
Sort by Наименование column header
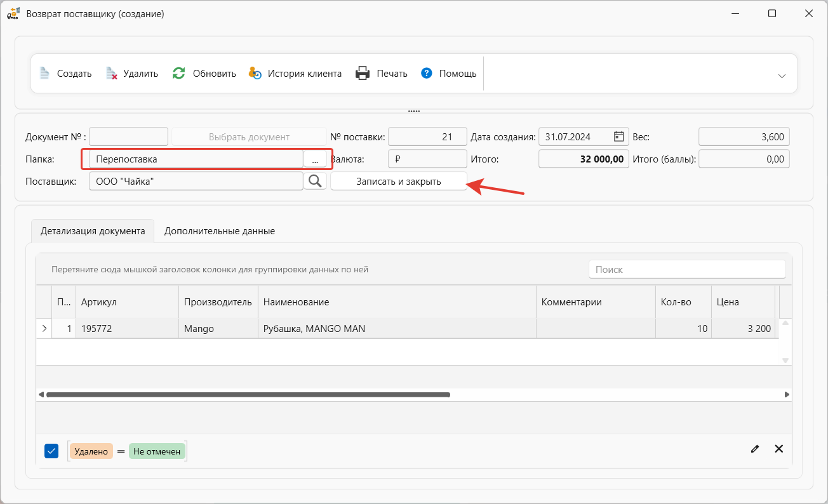pyautogui.click(x=397, y=302)
